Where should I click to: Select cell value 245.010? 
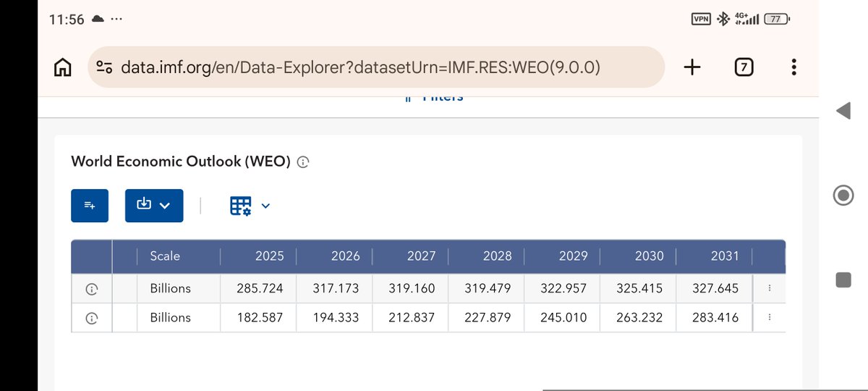click(563, 317)
